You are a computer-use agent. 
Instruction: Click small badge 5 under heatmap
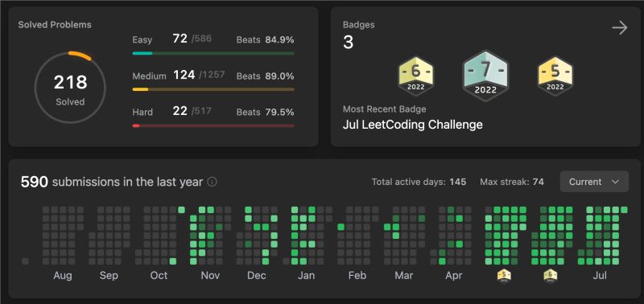(504, 276)
